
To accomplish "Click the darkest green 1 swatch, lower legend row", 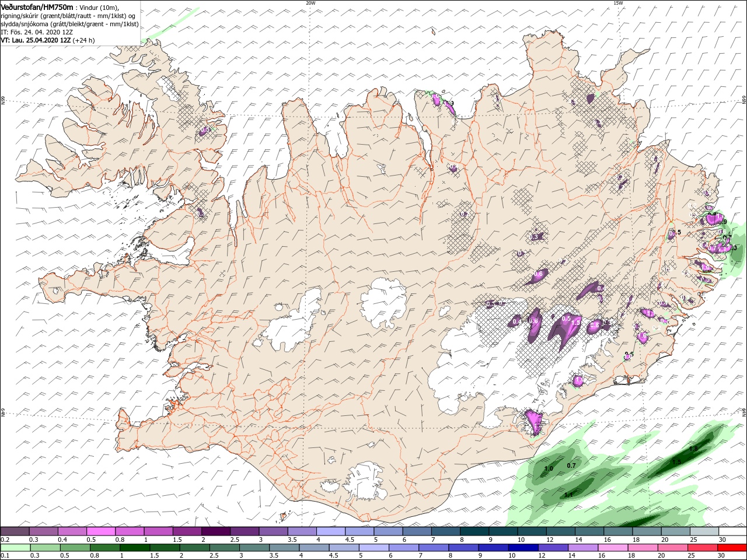I will 135,548.
